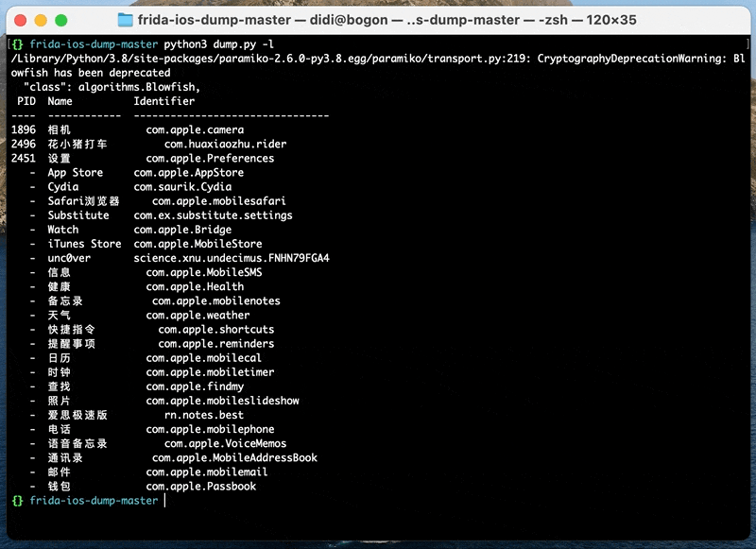This screenshot has height=549, width=756.
Task: Click the com.apple.MobileAddressBook identifier
Action: coord(234,458)
